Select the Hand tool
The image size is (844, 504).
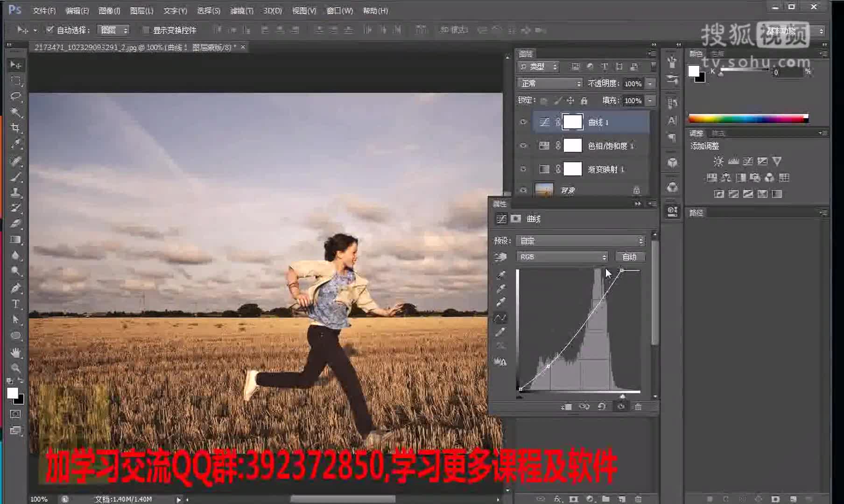point(15,352)
